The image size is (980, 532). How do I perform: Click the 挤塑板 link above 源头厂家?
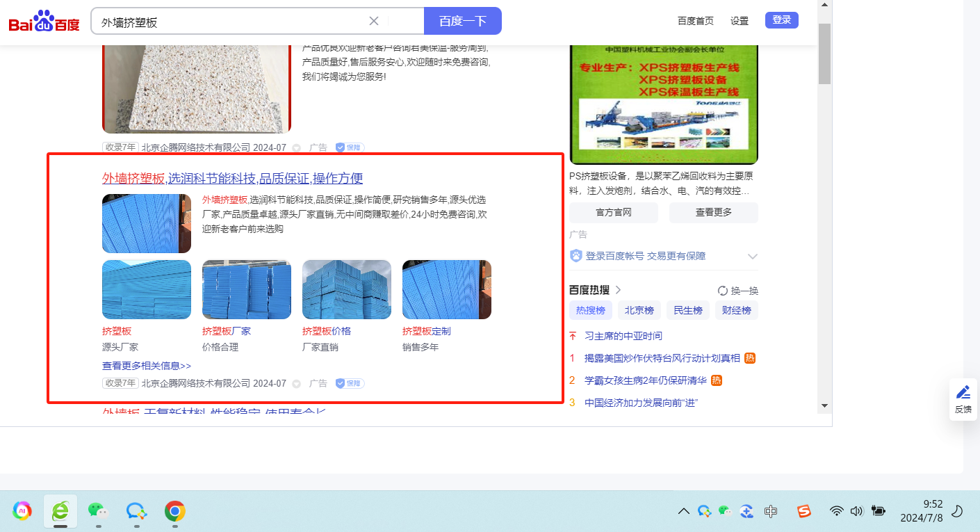[x=117, y=331]
